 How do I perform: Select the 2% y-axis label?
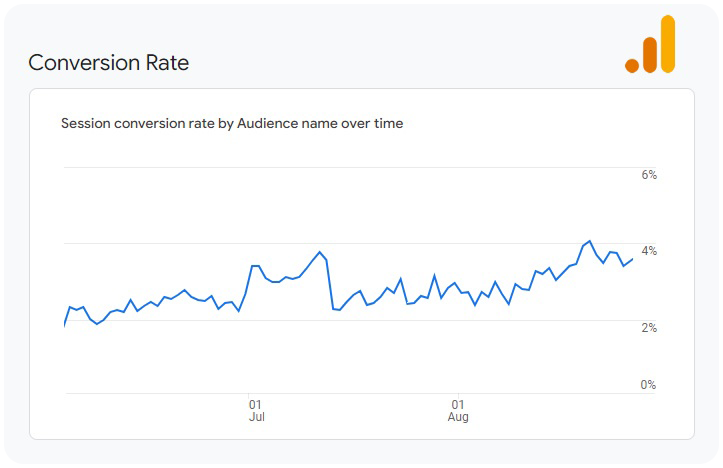click(x=649, y=327)
